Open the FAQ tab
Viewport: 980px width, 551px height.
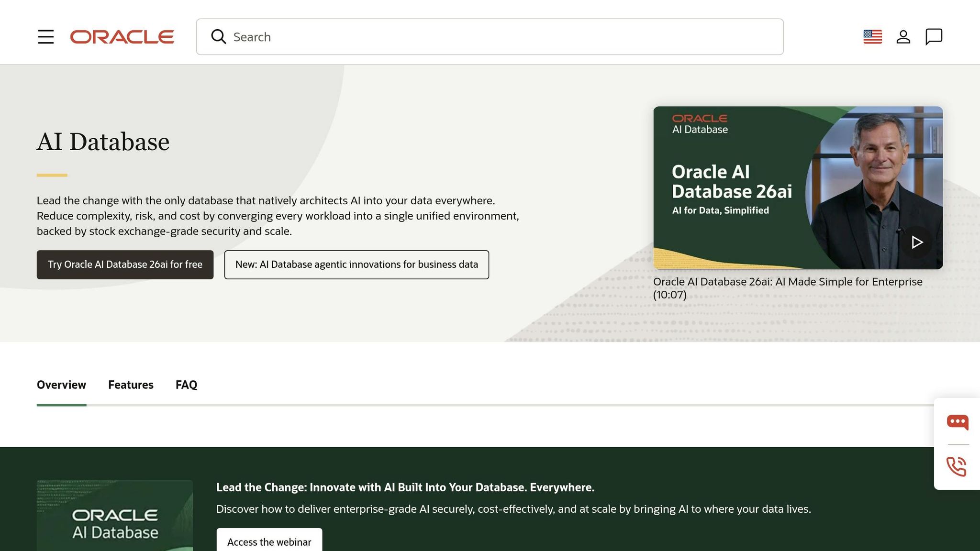186,385
